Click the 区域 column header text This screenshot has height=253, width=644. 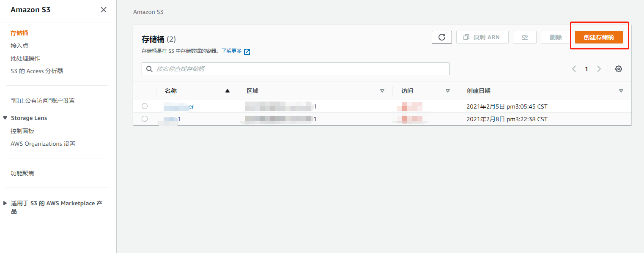tap(252, 91)
